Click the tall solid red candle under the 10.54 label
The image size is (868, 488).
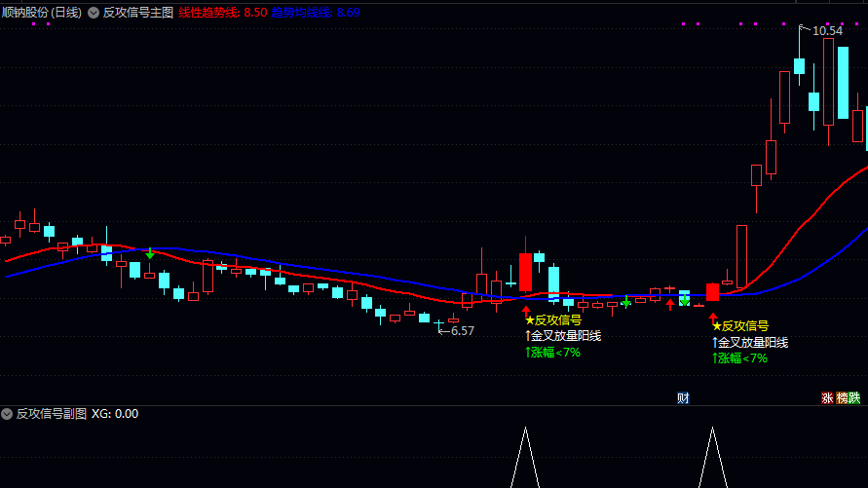click(x=829, y=82)
